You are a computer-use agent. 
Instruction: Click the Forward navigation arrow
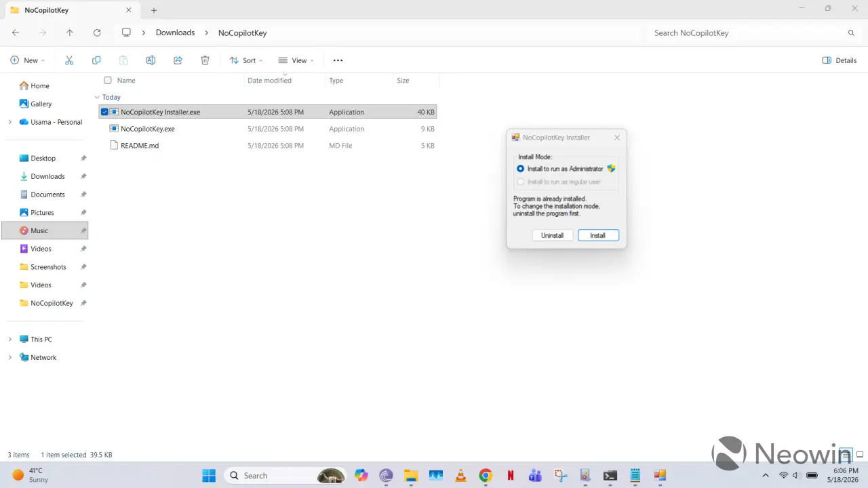pyautogui.click(x=43, y=33)
